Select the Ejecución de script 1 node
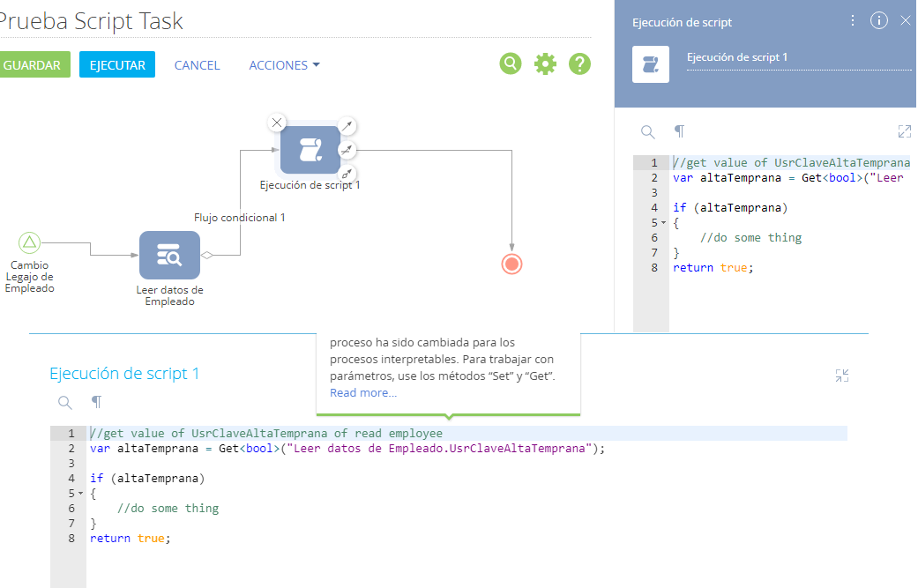The width and height of the screenshot is (918, 588). coord(310,150)
